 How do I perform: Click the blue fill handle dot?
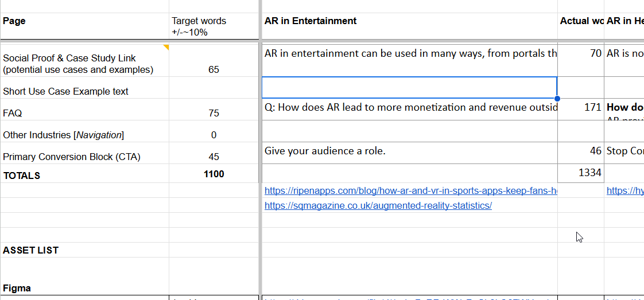click(557, 99)
